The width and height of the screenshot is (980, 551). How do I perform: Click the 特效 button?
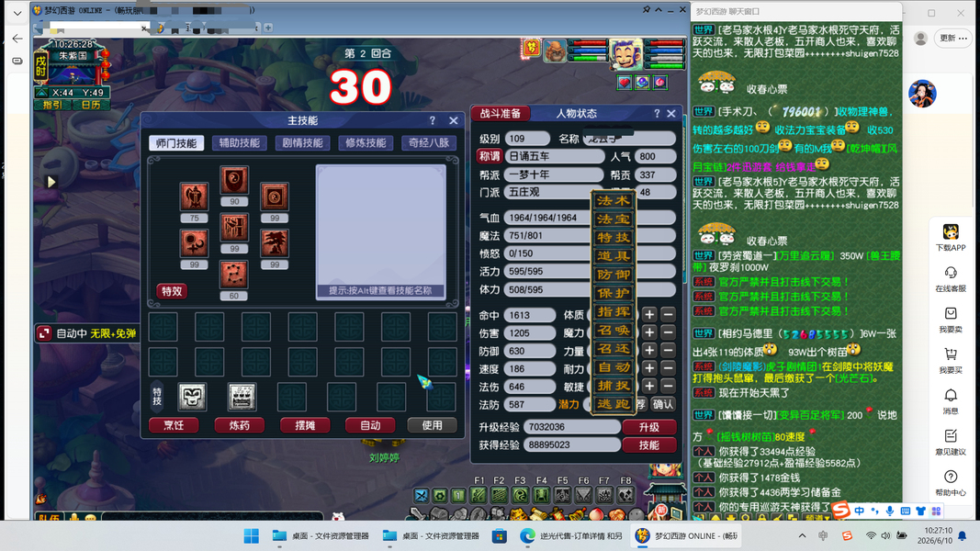(x=172, y=291)
